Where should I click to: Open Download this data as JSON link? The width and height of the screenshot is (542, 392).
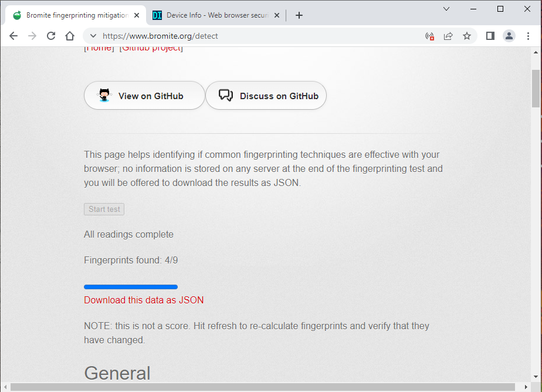pyautogui.click(x=144, y=300)
